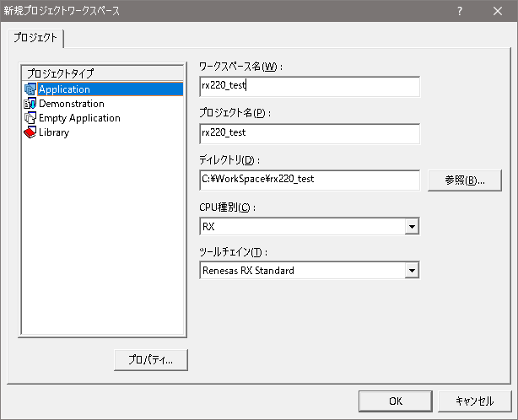This screenshot has width=518, height=420.
Task: Click the CPU種別(C) label
Action: tap(227, 207)
